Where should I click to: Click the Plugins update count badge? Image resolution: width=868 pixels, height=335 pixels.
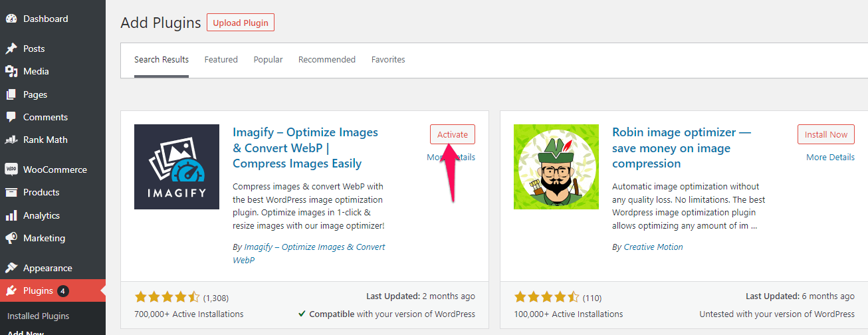coord(63,291)
